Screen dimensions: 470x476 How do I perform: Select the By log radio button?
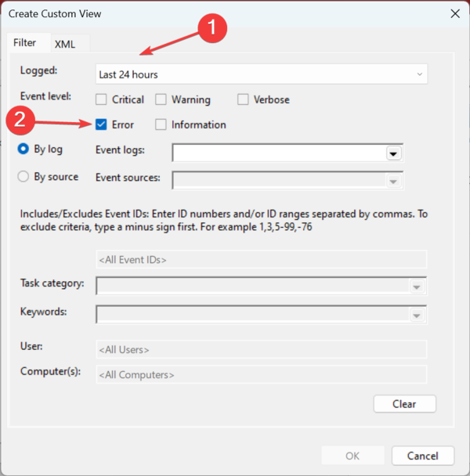point(23,149)
